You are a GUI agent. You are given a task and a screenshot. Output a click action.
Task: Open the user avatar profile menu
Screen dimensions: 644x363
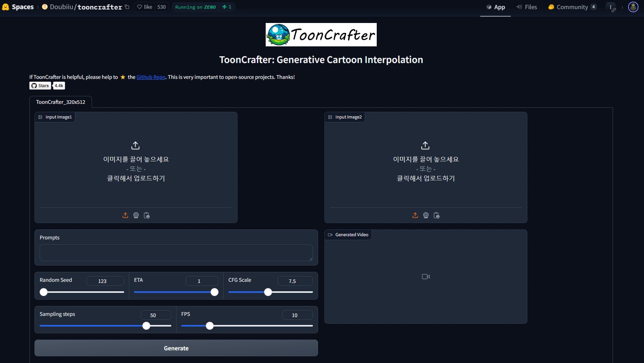[633, 7]
